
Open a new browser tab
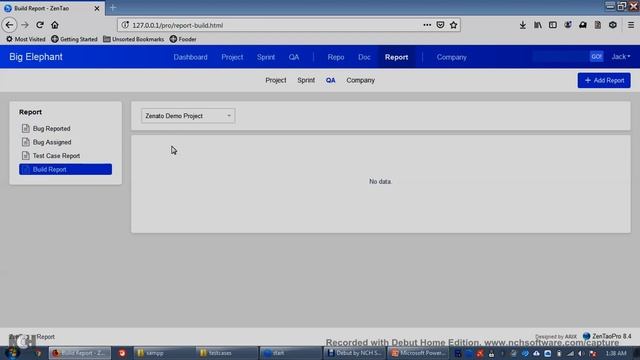click(113, 8)
